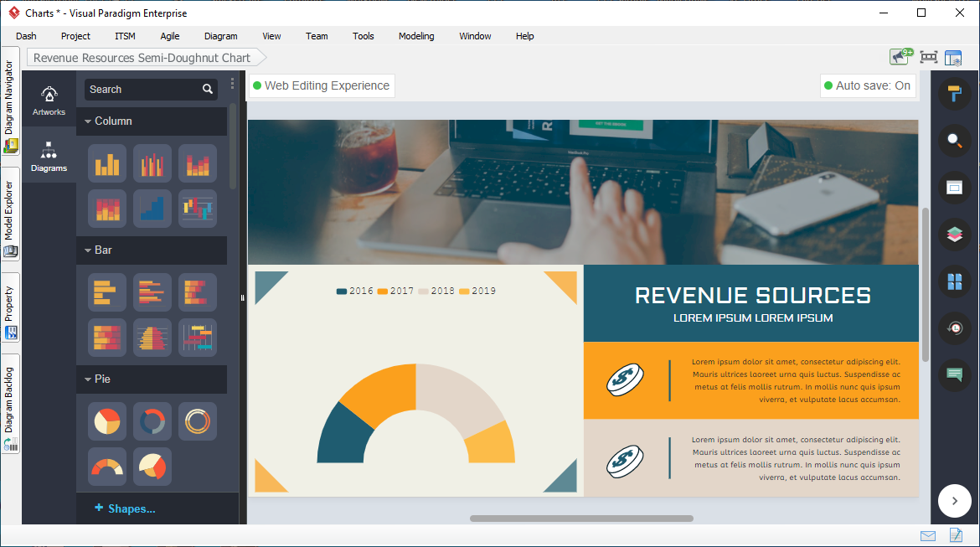Open the Project menu
Viewport: 980px width, 547px height.
tap(75, 36)
